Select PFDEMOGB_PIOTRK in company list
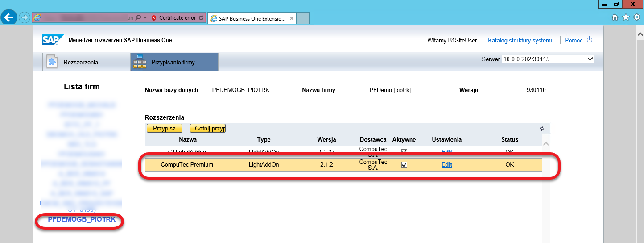 pos(82,219)
